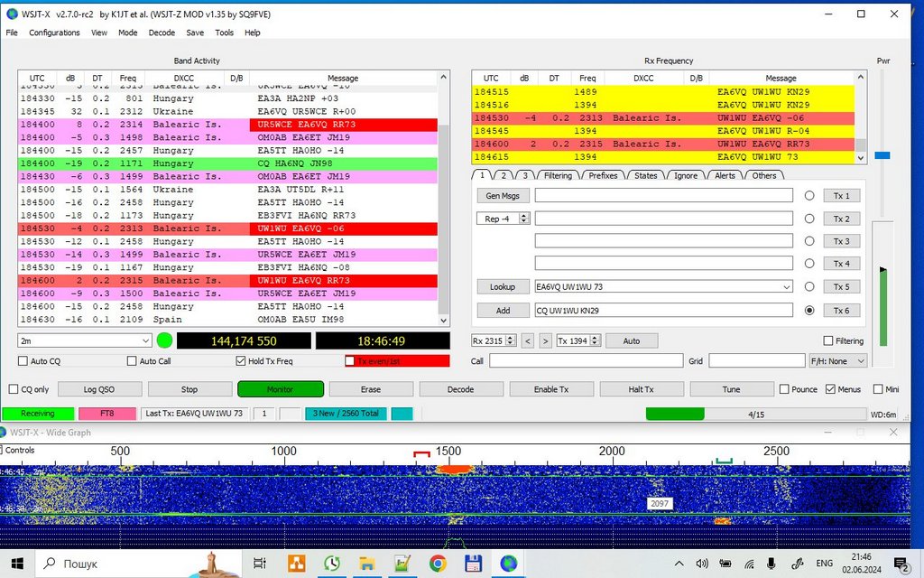Open the 2m band dropdown

pyautogui.click(x=85, y=340)
